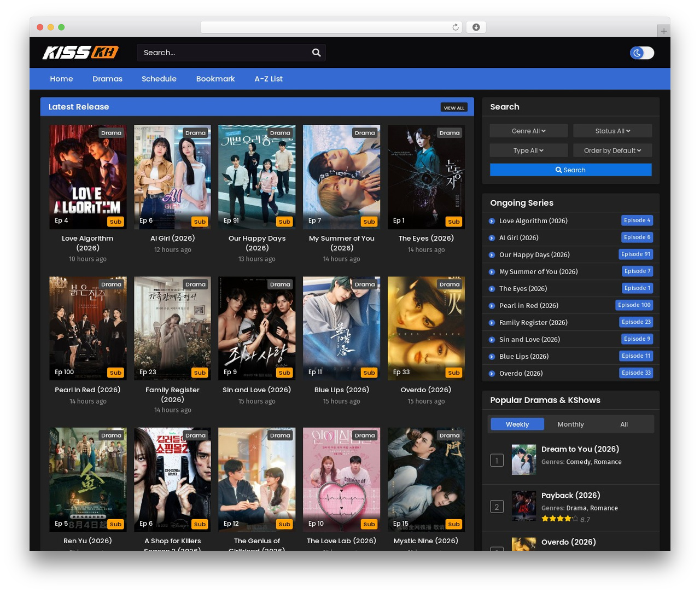Click arrow icon beside My Summer of You (2026) in Ongoing Series
The height and width of the screenshot is (593, 700).
coord(492,272)
